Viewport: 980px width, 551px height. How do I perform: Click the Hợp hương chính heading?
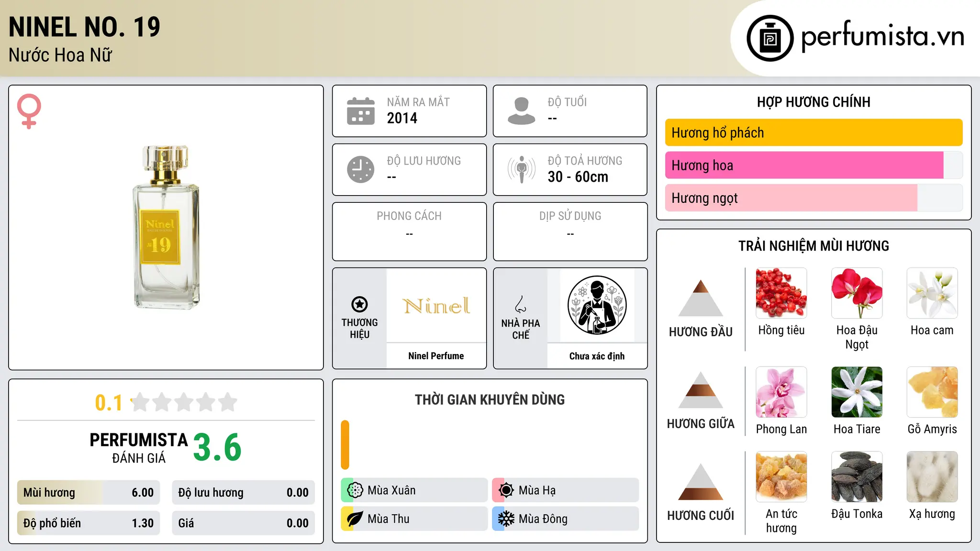click(x=813, y=102)
